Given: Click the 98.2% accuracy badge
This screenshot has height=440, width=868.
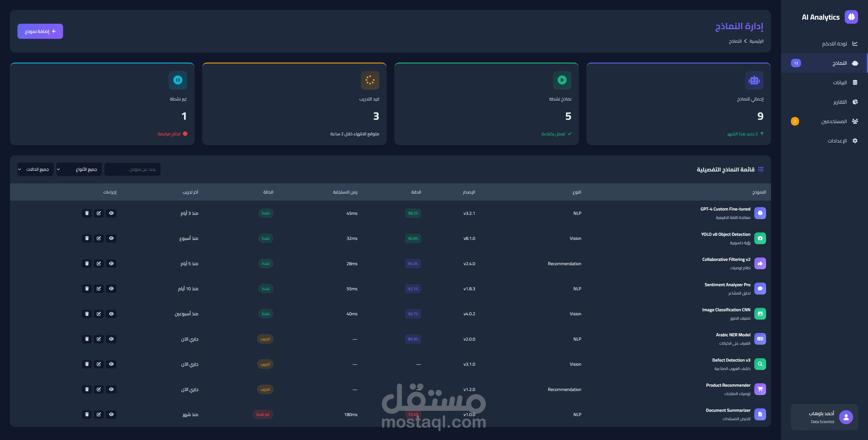Looking at the screenshot, I should [413, 213].
